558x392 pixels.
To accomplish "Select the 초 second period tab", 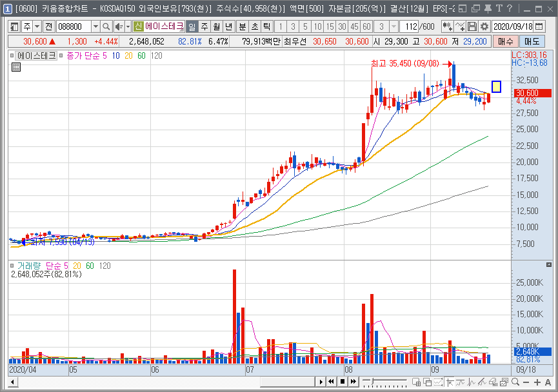I will 255,26.
